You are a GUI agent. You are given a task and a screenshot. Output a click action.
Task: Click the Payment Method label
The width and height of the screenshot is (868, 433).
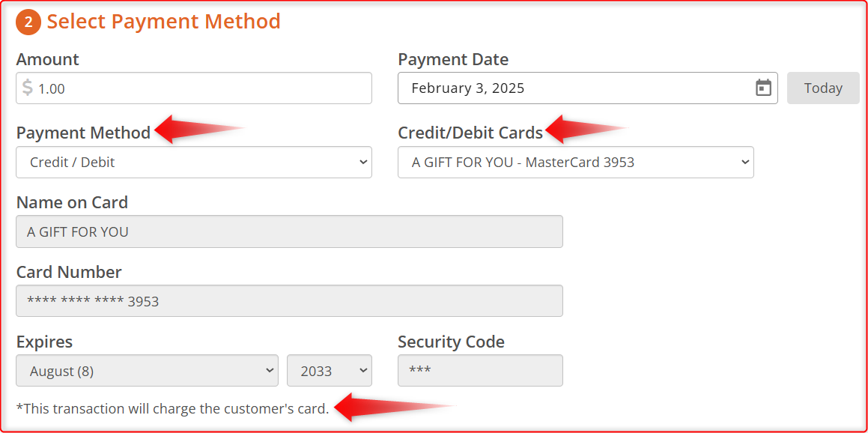[x=84, y=133]
